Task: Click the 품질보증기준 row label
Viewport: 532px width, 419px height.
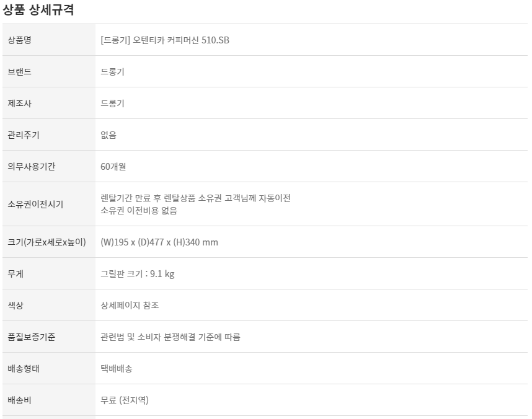Action: [x=31, y=337]
